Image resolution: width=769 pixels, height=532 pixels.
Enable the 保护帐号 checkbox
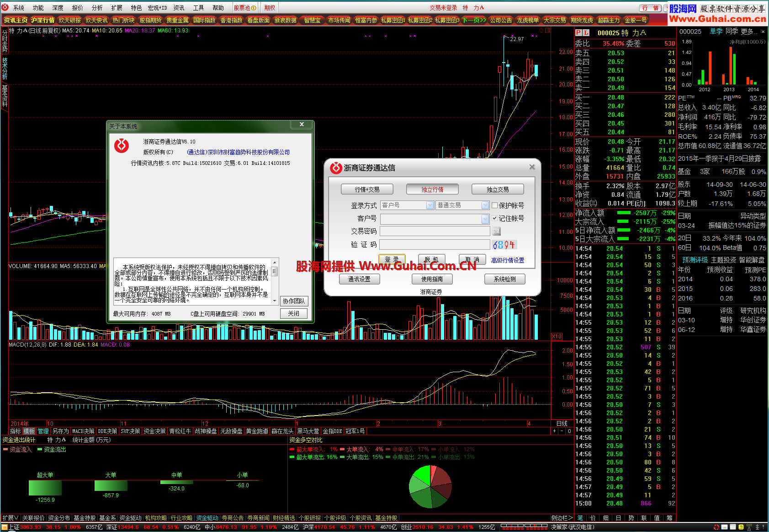(x=494, y=205)
